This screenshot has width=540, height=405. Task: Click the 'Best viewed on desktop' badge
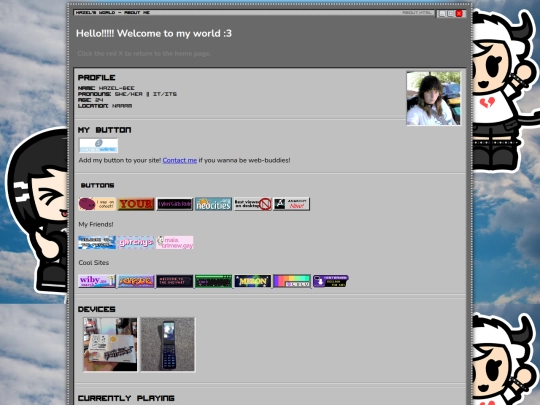pos(252,204)
